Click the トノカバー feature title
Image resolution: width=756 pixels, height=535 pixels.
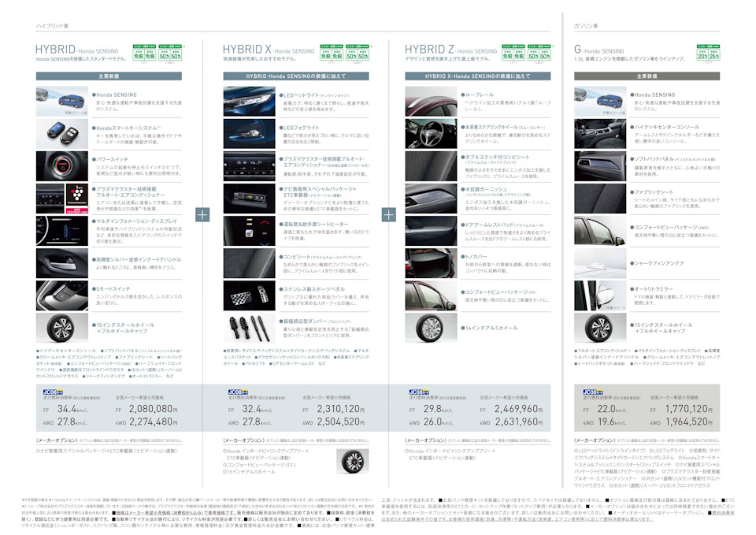474,257
